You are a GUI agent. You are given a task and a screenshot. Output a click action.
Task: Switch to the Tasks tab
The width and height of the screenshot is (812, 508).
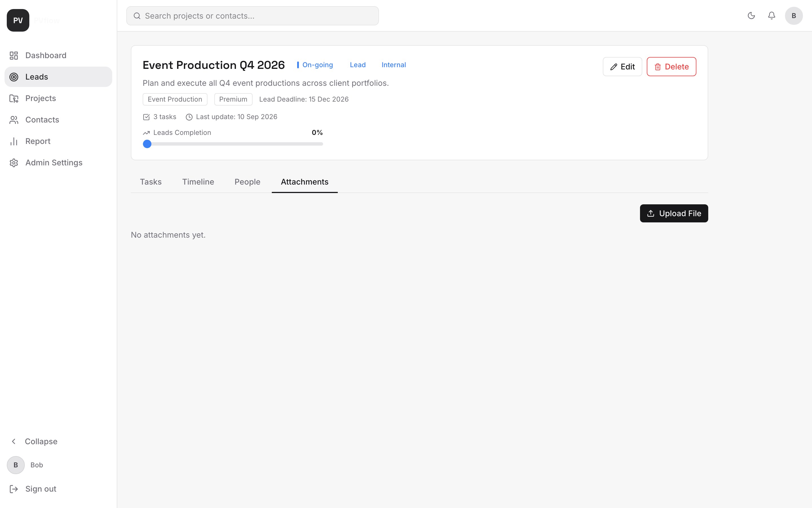click(x=151, y=182)
